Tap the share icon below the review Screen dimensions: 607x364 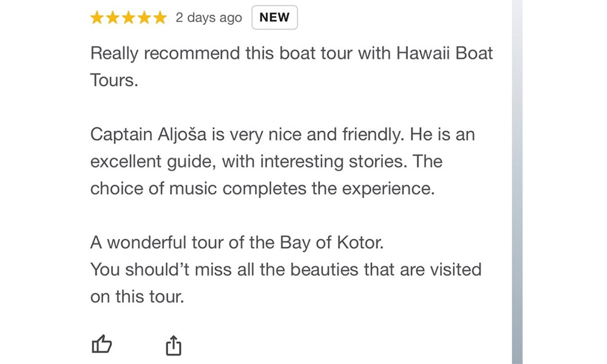[x=174, y=345]
